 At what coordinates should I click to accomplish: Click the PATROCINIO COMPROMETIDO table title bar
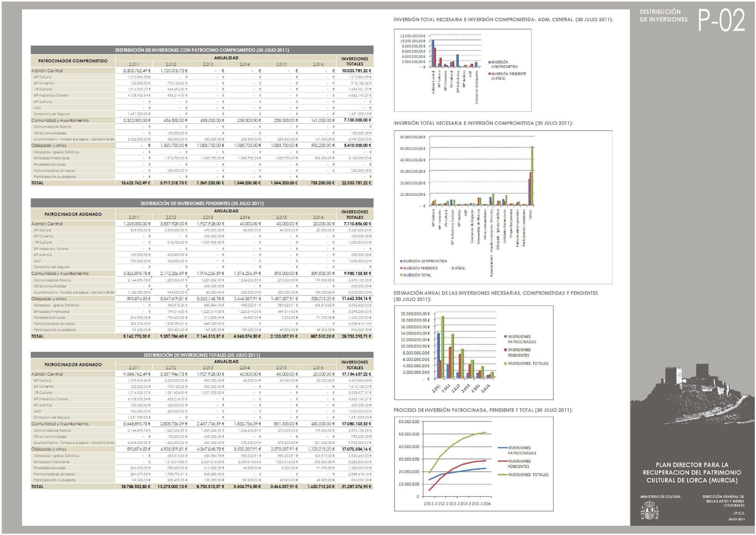(x=202, y=50)
